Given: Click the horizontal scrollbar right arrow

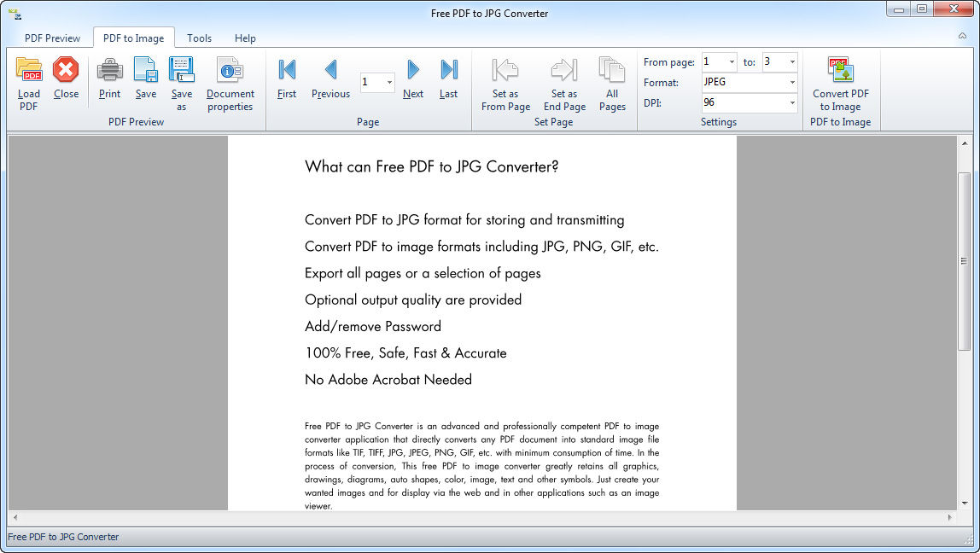Looking at the screenshot, I should 950,517.
